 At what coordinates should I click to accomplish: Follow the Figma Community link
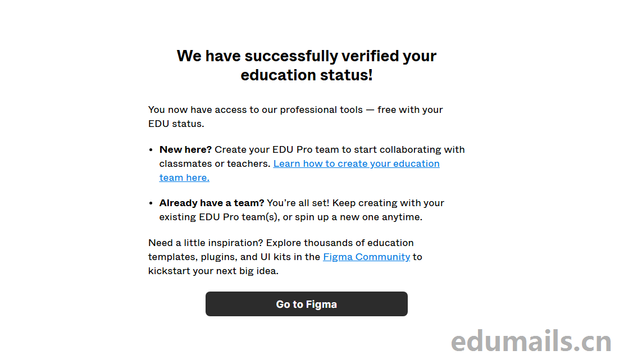366,257
